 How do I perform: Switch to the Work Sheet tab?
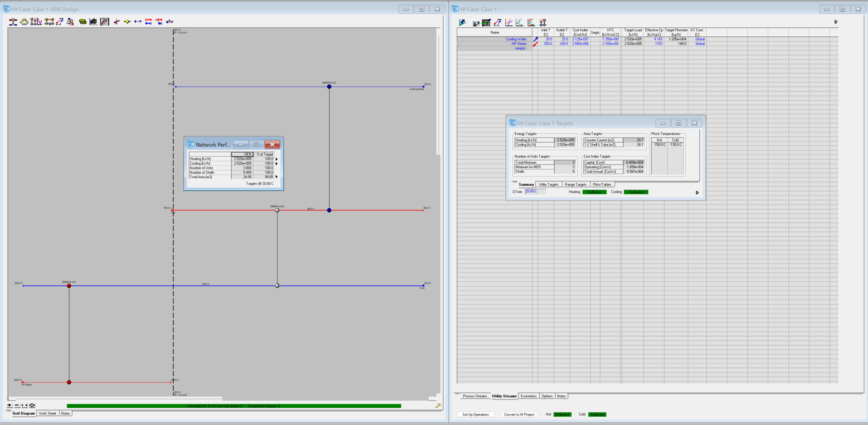tap(48, 413)
